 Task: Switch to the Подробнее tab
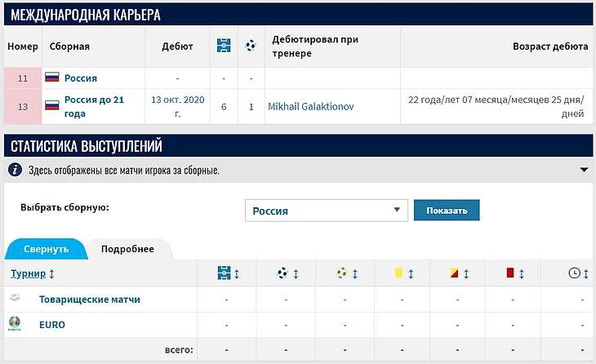pos(127,249)
